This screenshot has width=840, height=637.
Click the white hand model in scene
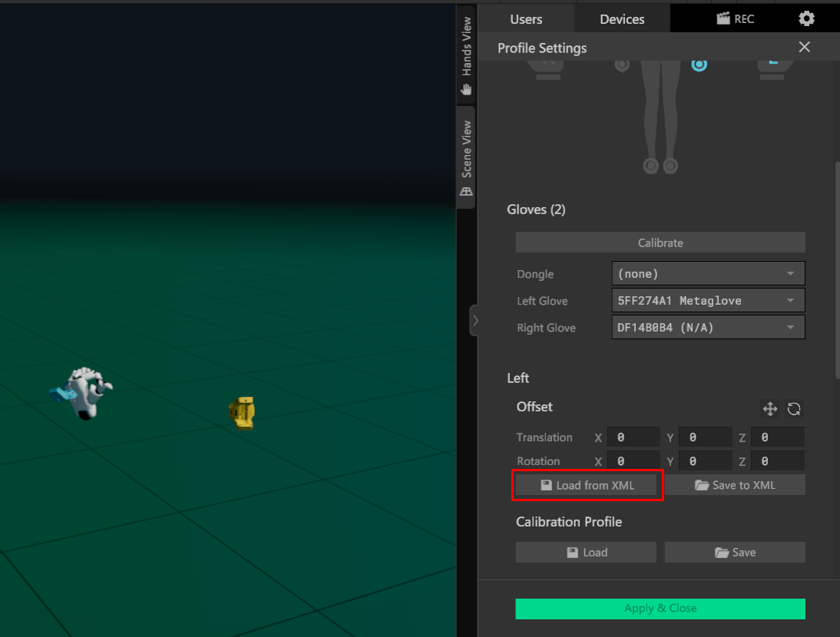pos(86,391)
